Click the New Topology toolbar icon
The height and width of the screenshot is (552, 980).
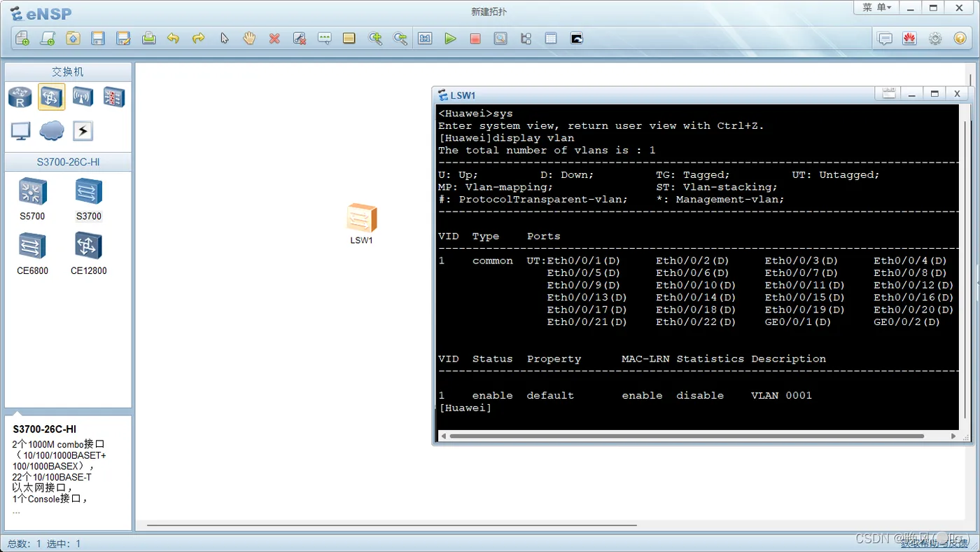click(22, 39)
